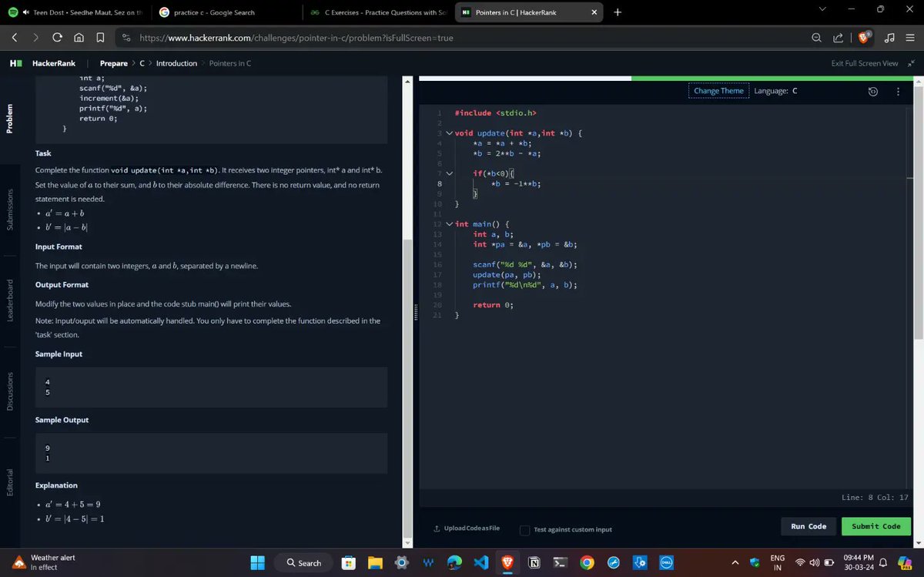Screen dimensions: 924x577
Task: Switch to the Teen Dost Spotify tab
Action: point(75,12)
